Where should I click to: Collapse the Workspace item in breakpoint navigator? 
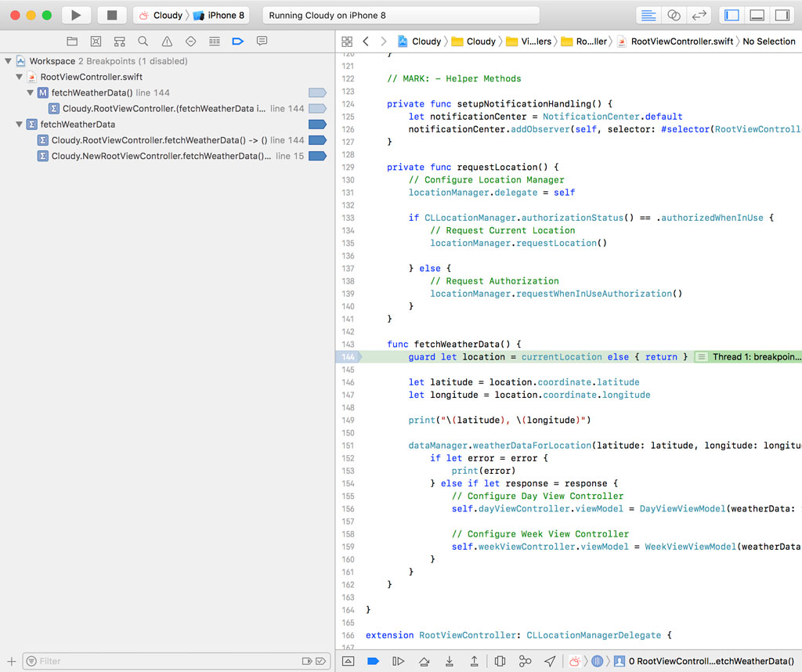coord(8,60)
